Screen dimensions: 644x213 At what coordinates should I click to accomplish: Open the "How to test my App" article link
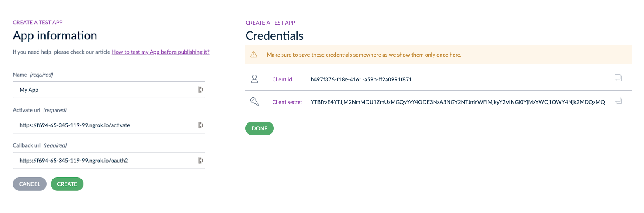point(161,52)
